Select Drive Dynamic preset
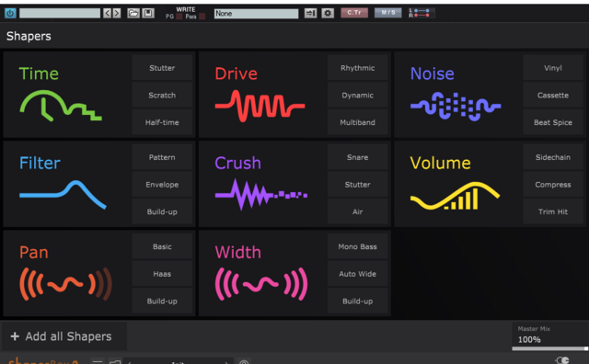Image resolution: width=589 pixels, height=364 pixels. point(358,96)
